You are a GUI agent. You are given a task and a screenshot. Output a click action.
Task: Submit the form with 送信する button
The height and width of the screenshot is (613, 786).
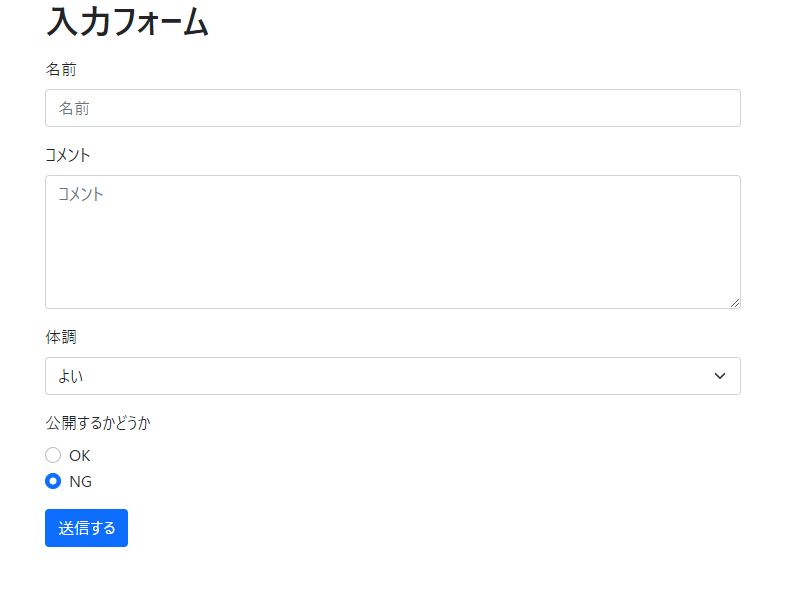click(86, 528)
